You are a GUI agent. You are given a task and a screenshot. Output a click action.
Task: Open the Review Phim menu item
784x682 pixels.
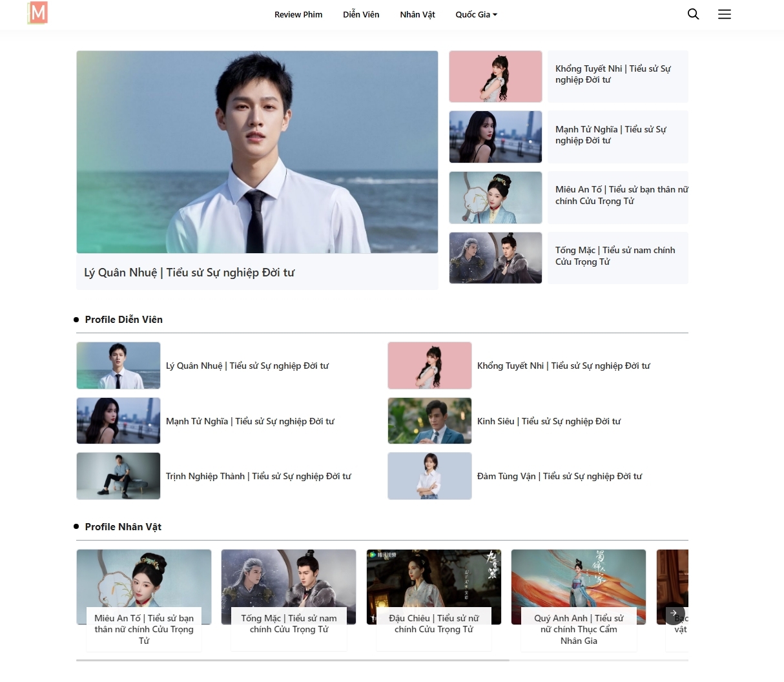(298, 14)
